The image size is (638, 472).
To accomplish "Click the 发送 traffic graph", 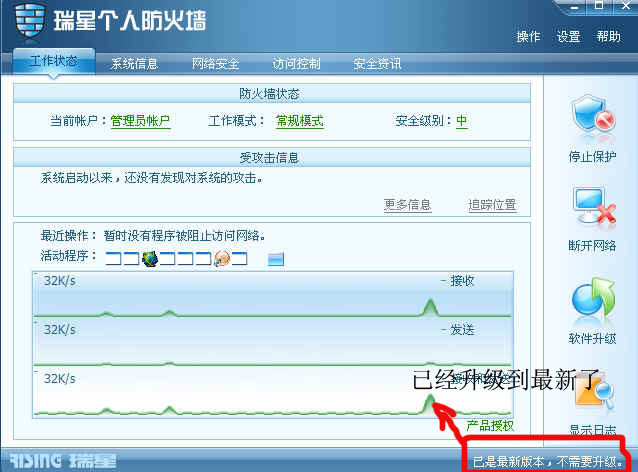I will (x=273, y=343).
